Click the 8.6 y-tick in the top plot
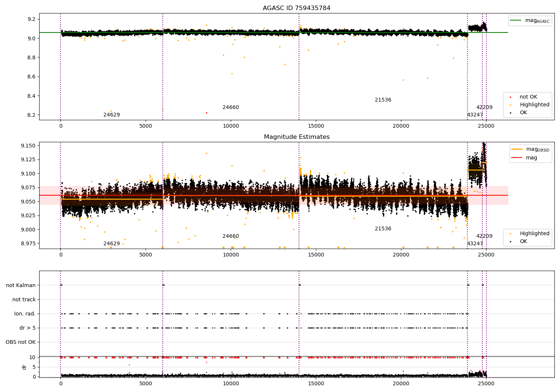 pyautogui.click(x=31, y=77)
